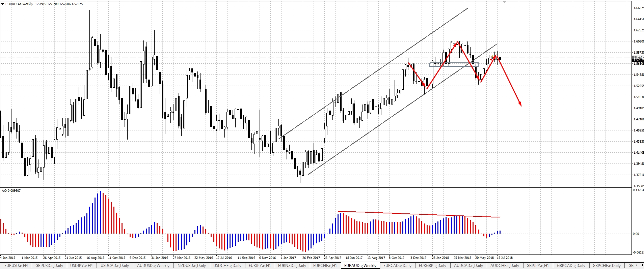Switch to the NZDUSD.e,Daily tab
Screen dimensions: 644x269
point(192,266)
